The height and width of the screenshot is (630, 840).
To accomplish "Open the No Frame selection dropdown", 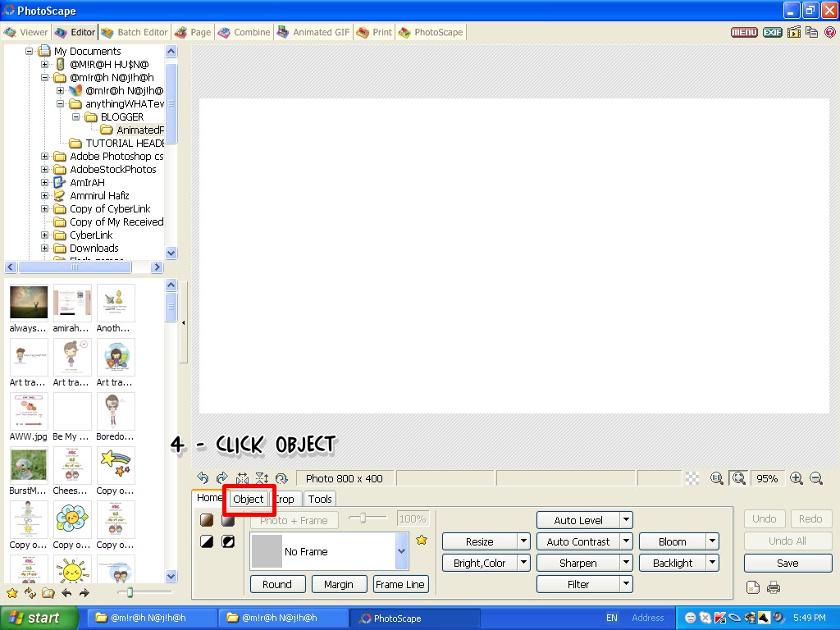I will pos(401,551).
